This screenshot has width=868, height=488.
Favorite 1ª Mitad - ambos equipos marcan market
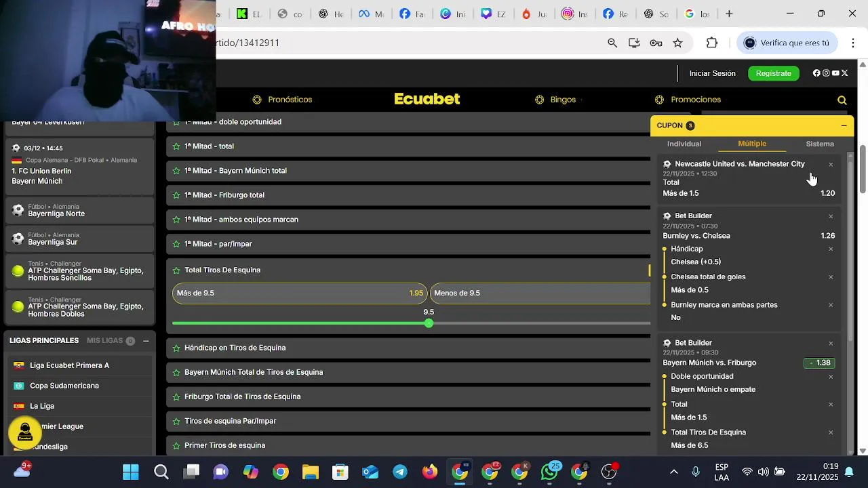[x=176, y=220]
